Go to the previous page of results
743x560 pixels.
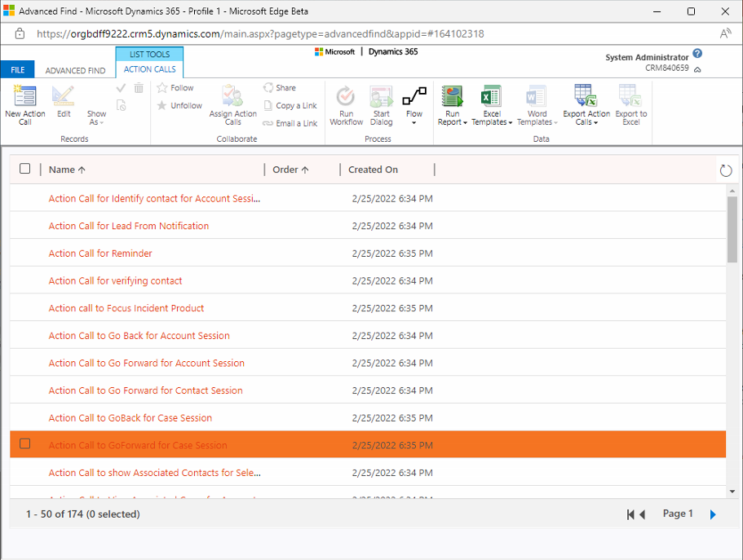[643, 514]
